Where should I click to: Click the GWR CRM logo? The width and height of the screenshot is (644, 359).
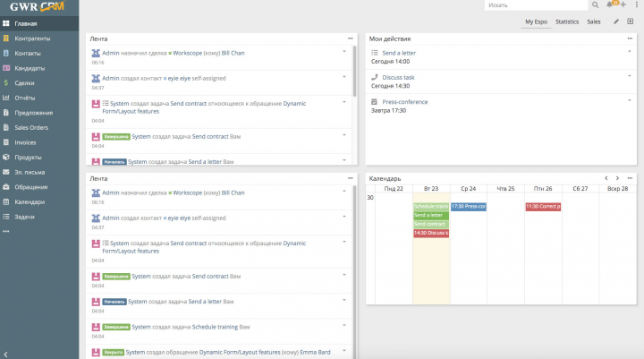click(x=37, y=6)
